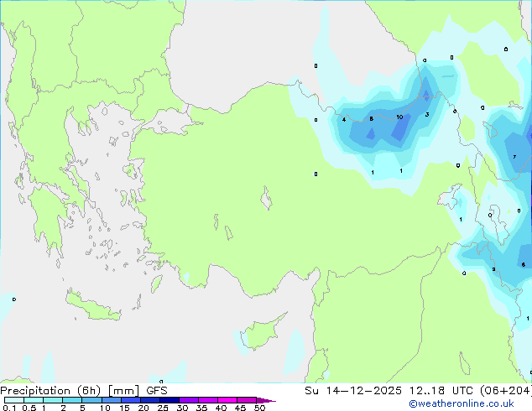Click the 45–50 mm legend swatch
The width and height of the screenshot is (532, 411).
click(x=247, y=400)
